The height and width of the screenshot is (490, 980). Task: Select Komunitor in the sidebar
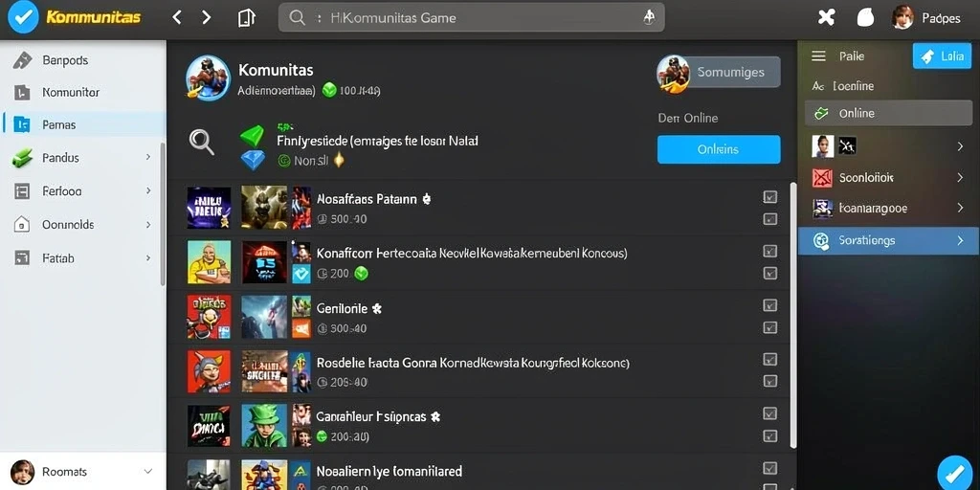tap(82, 93)
